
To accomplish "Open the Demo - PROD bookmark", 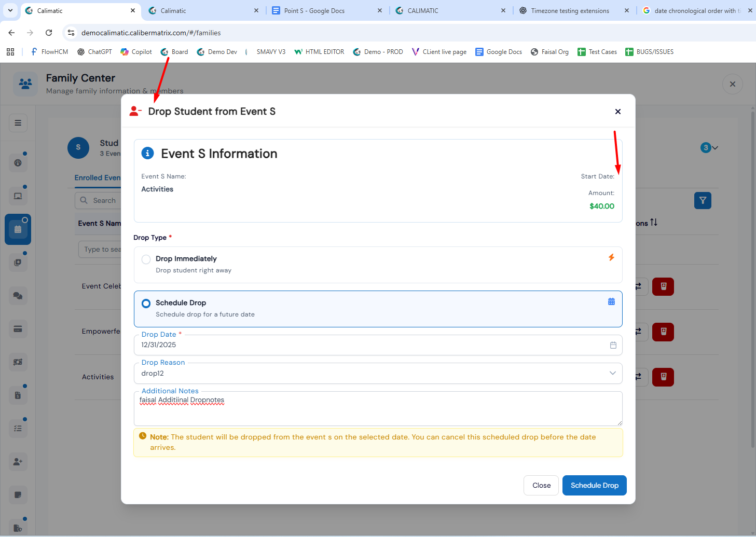I will 378,52.
